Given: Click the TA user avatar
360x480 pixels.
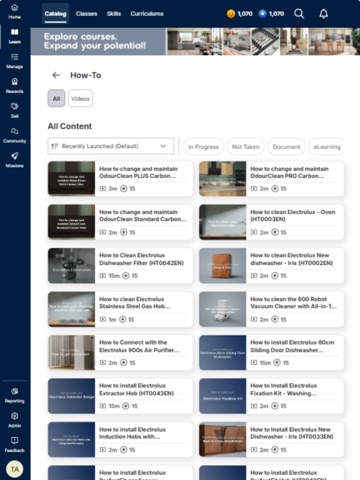Looking at the screenshot, I should (15, 469).
